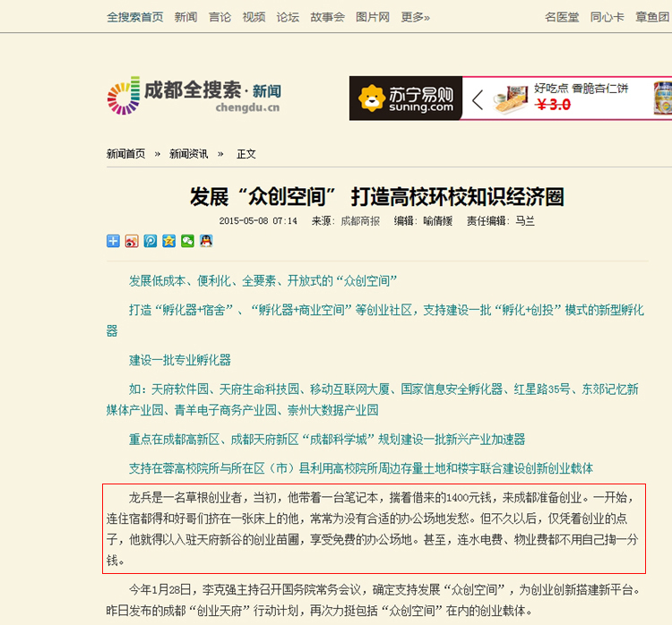Screen dimensions: 672x625
Task: Open 同心卡 link at top right
Action: click(607, 17)
